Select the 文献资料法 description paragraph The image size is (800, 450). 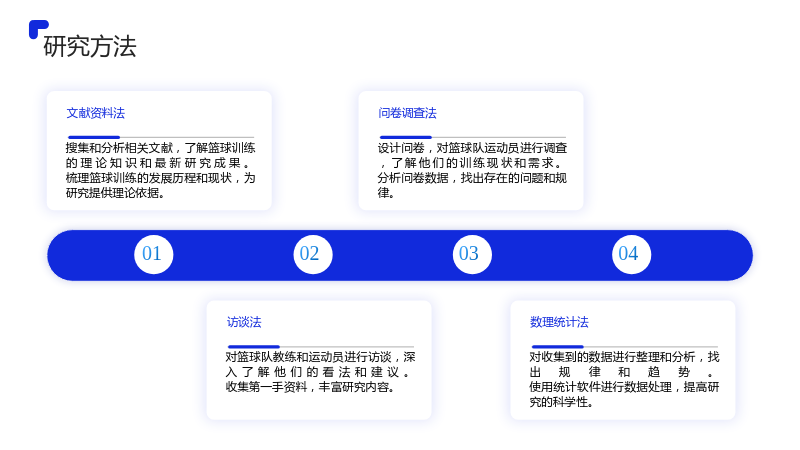(160, 170)
